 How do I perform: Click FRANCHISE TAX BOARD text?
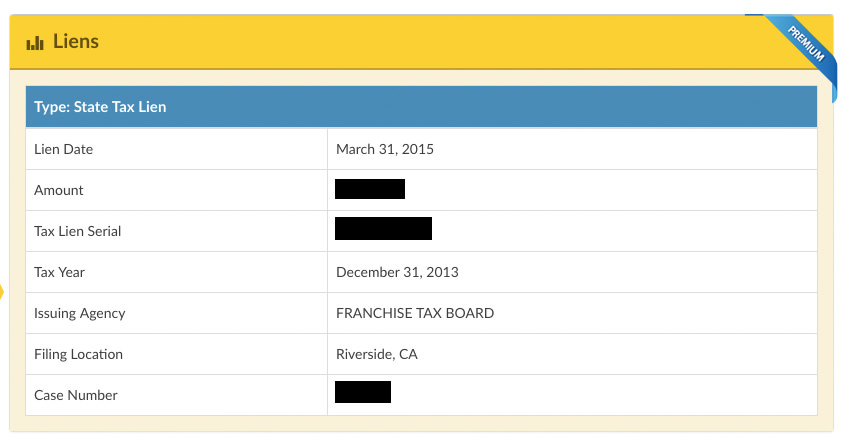[415, 313]
